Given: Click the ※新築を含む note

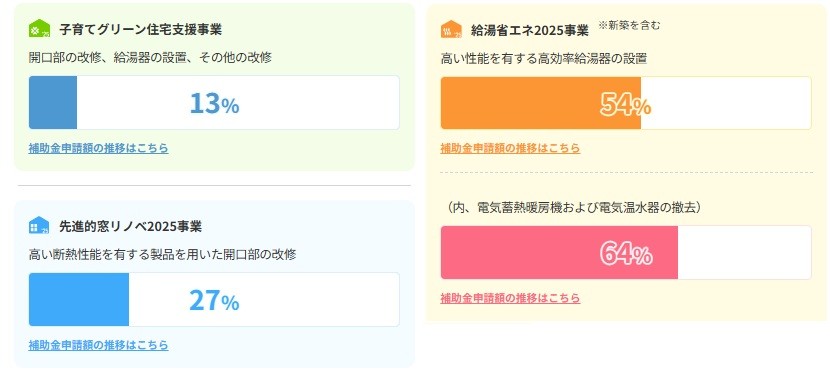Looking at the screenshot, I should (629, 25).
